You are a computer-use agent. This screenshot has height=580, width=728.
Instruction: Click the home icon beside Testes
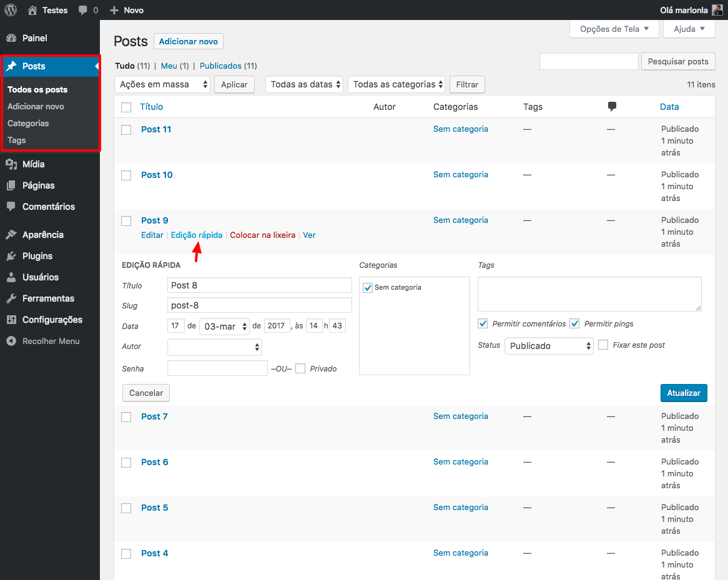pyautogui.click(x=32, y=10)
